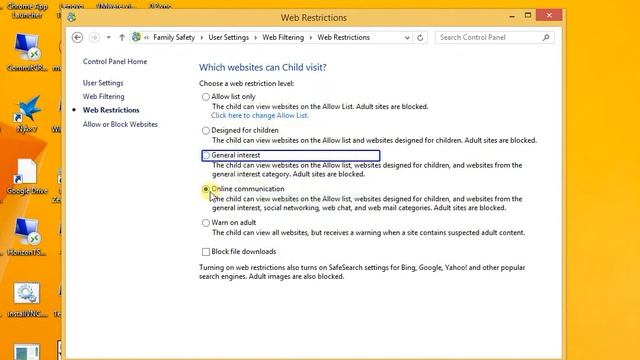This screenshot has width=640, height=360.
Task: Select General interest radio button
Action: [x=206, y=156]
